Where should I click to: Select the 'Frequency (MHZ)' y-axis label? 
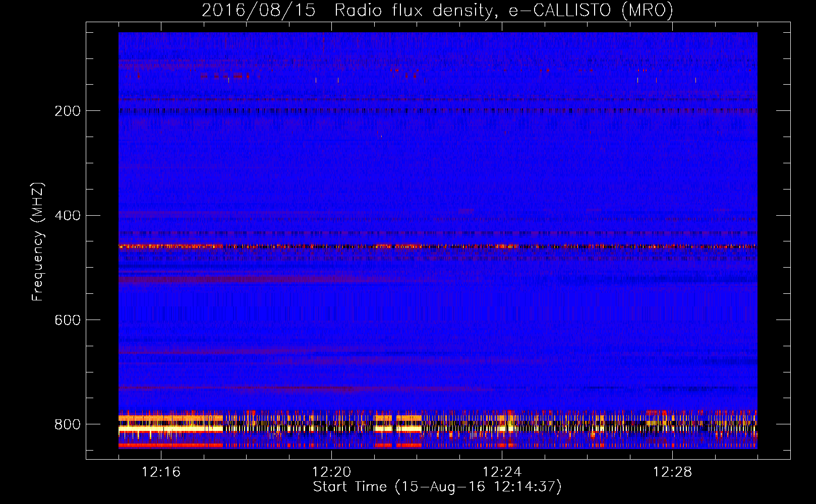point(38,242)
